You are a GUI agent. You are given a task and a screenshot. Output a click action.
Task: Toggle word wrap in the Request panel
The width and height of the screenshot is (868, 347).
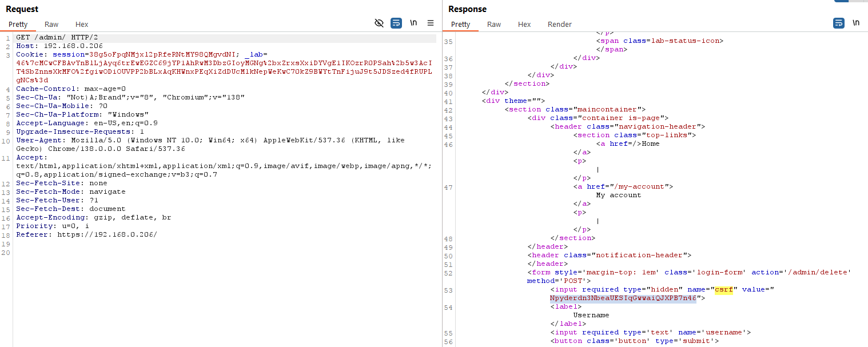[x=396, y=23]
